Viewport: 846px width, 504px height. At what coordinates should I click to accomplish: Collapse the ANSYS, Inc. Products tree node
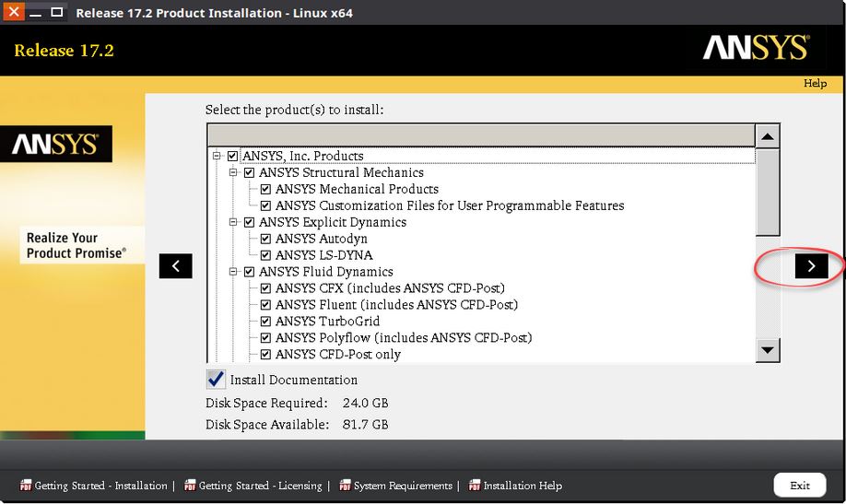(x=217, y=156)
